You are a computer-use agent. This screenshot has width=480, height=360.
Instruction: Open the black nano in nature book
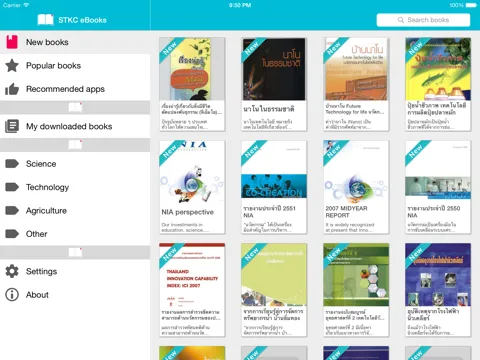point(274,69)
